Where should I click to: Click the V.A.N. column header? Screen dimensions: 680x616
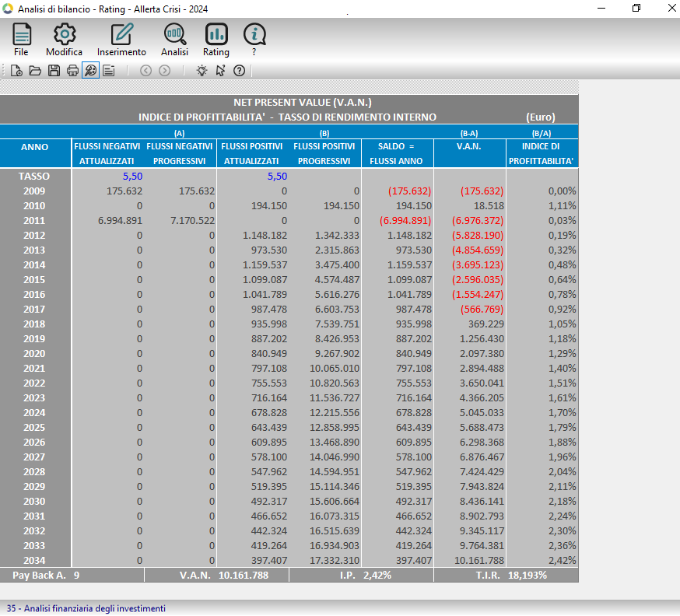click(x=469, y=146)
